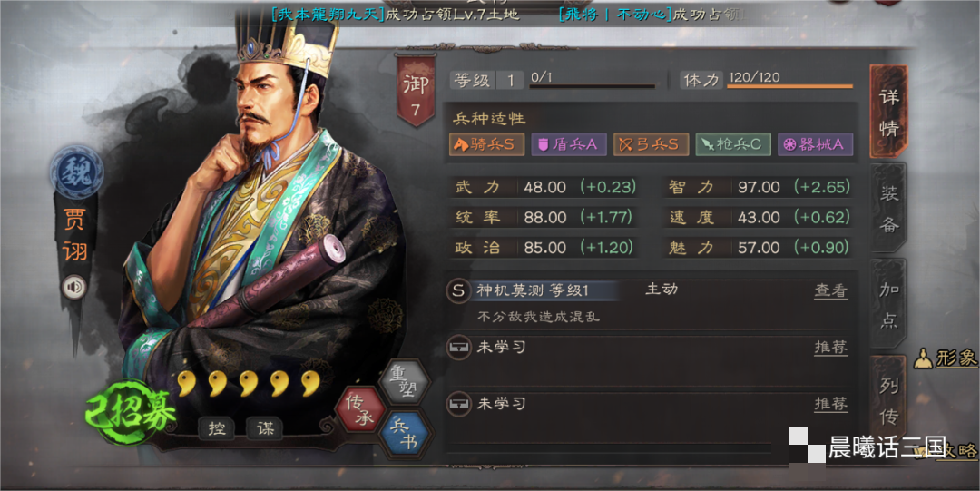
Task: Click the red 御 7 banner
Action: point(415,91)
